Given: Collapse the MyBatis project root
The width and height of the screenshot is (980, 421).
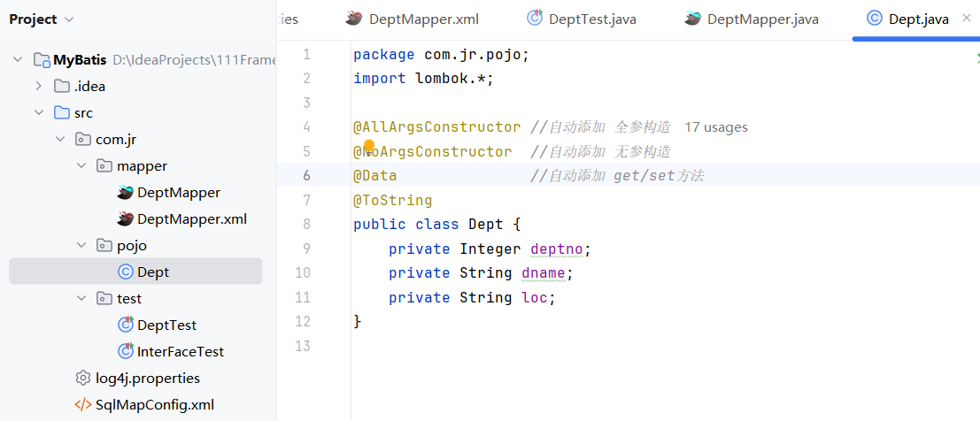Looking at the screenshot, I should [x=18, y=60].
